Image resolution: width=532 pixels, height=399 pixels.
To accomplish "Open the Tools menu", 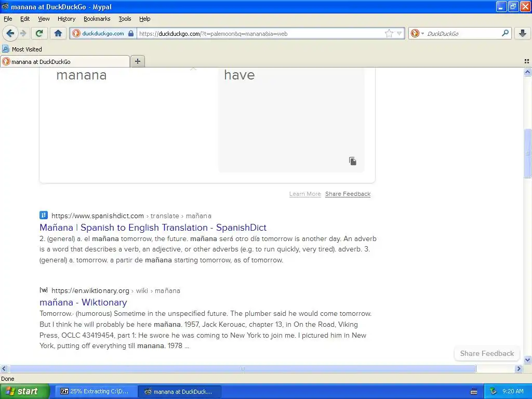I will point(125,19).
